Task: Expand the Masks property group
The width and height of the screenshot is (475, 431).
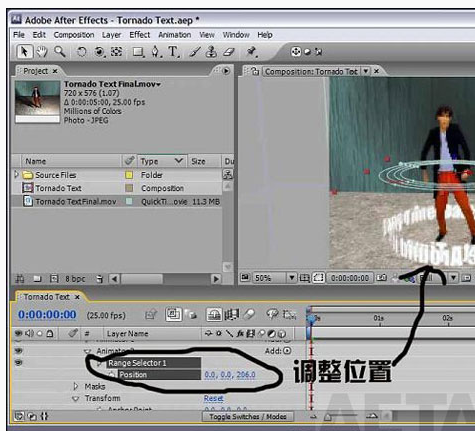Action: [76, 386]
